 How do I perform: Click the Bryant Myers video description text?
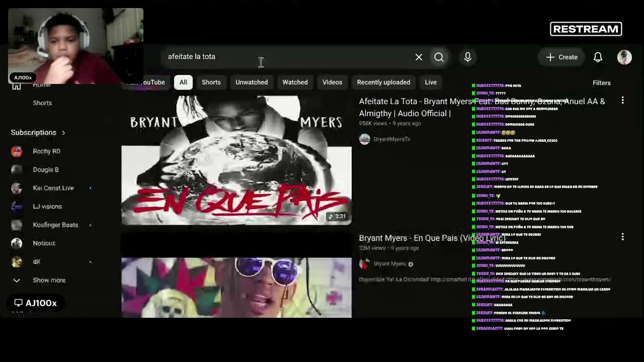point(485,280)
